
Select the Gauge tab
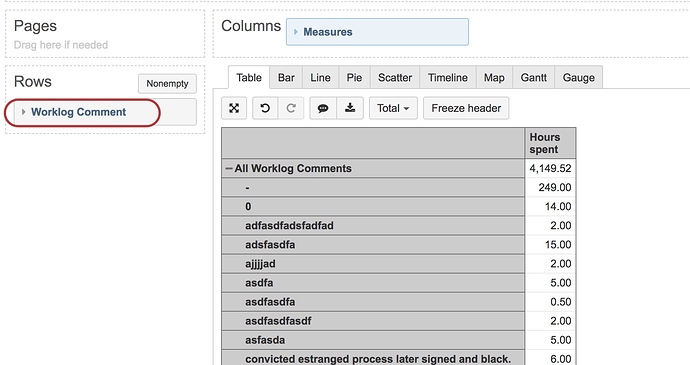click(579, 77)
